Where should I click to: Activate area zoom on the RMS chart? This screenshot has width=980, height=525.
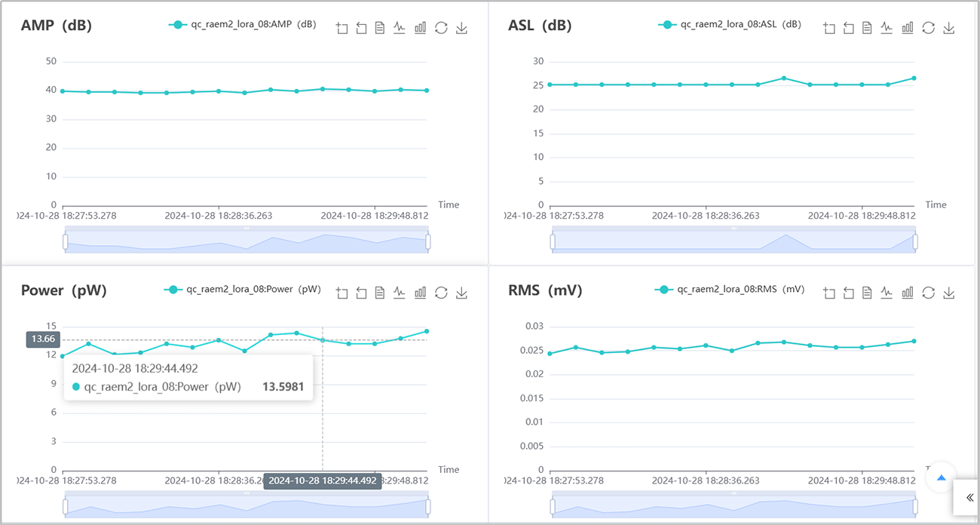[x=829, y=293]
